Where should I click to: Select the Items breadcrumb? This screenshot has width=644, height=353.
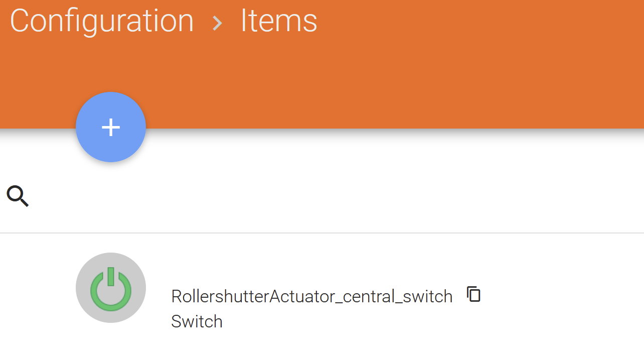pyautogui.click(x=279, y=21)
